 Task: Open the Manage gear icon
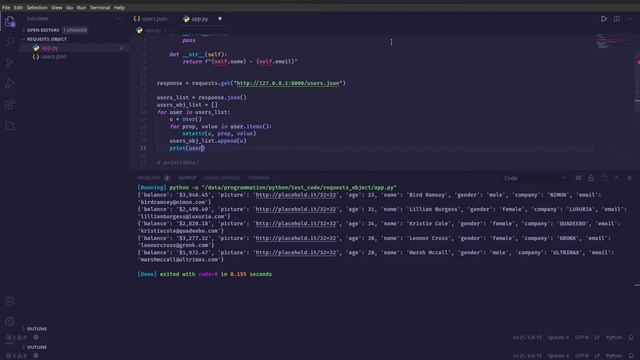[x=10, y=322]
